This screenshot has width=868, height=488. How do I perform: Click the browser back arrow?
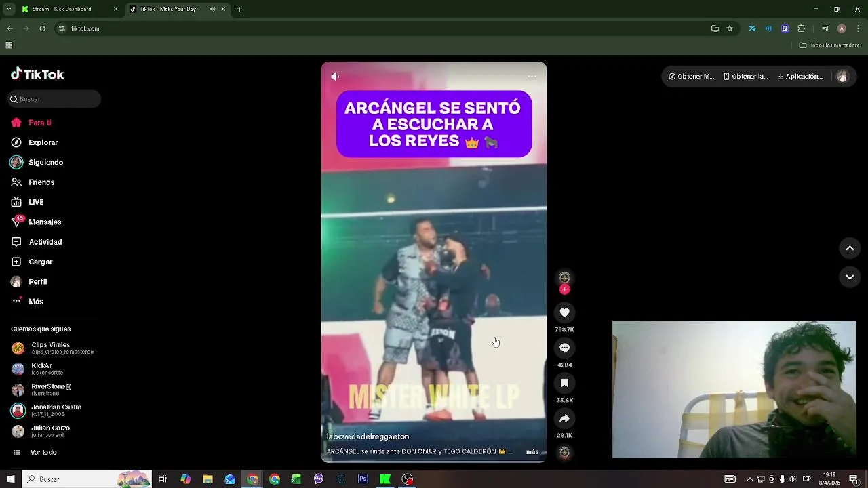[x=9, y=28]
